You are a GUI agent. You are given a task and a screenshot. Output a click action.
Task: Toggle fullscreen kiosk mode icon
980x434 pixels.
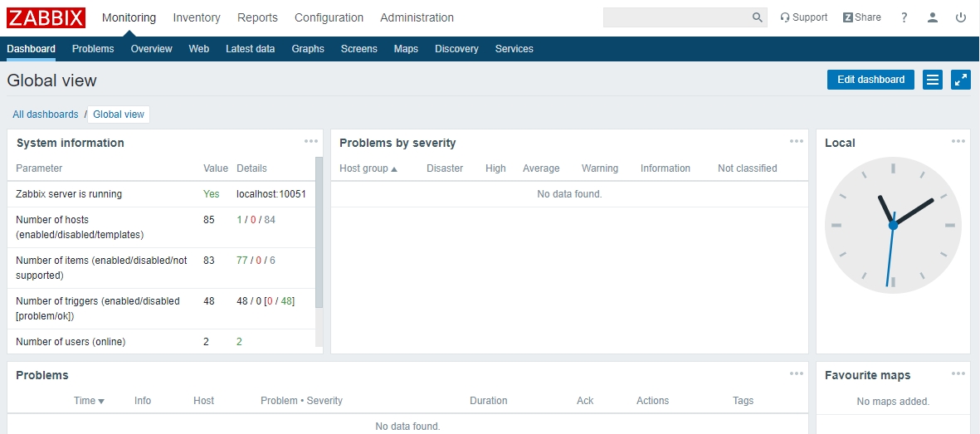tap(961, 80)
